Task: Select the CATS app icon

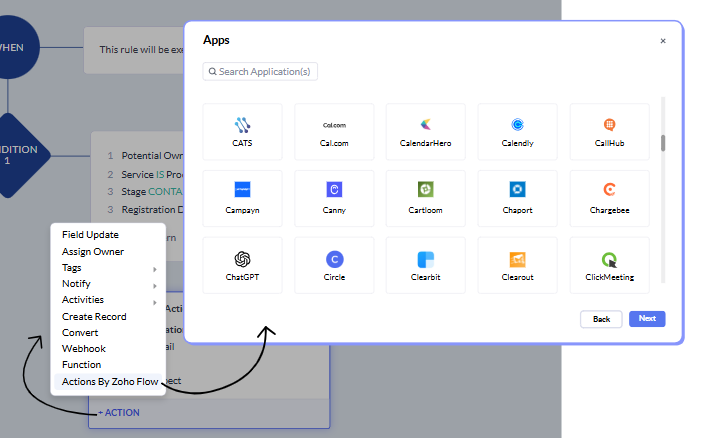Action: (x=242, y=131)
